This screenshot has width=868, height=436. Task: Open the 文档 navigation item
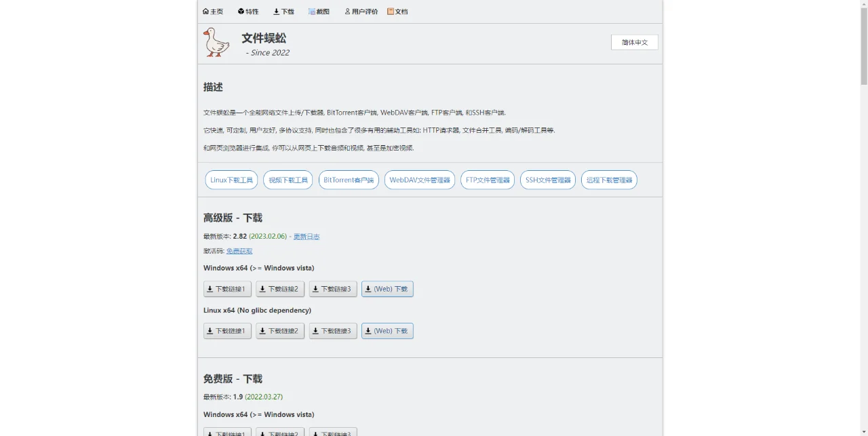pyautogui.click(x=397, y=12)
